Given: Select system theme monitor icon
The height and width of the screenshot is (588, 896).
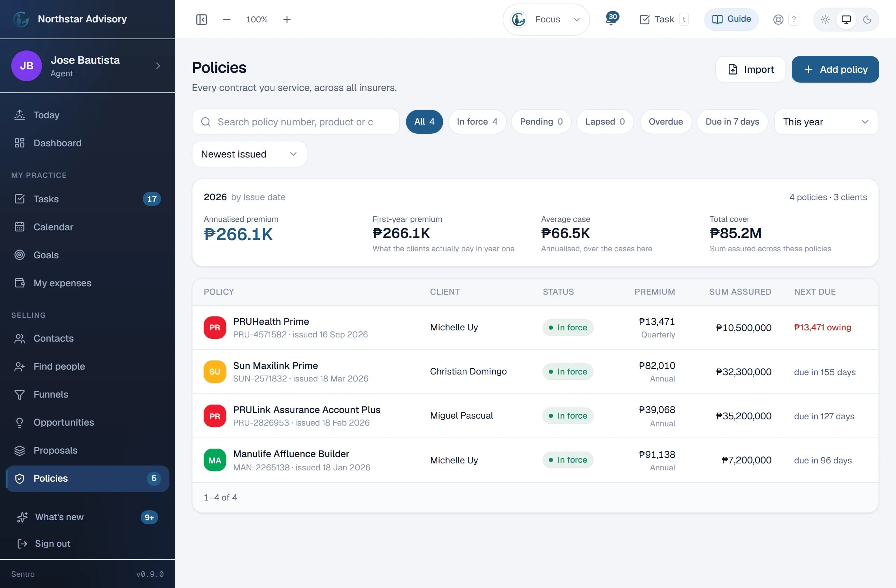Looking at the screenshot, I should coord(846,19).
